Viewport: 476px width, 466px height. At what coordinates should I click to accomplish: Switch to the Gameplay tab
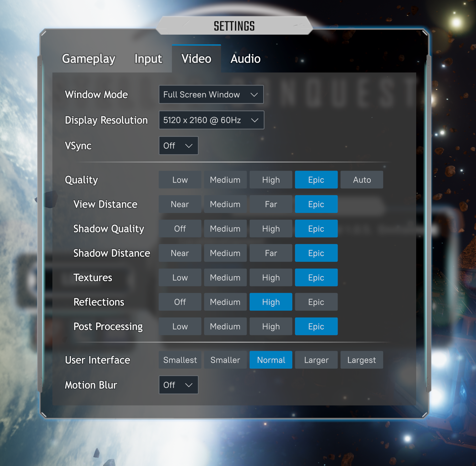(89, 59)
